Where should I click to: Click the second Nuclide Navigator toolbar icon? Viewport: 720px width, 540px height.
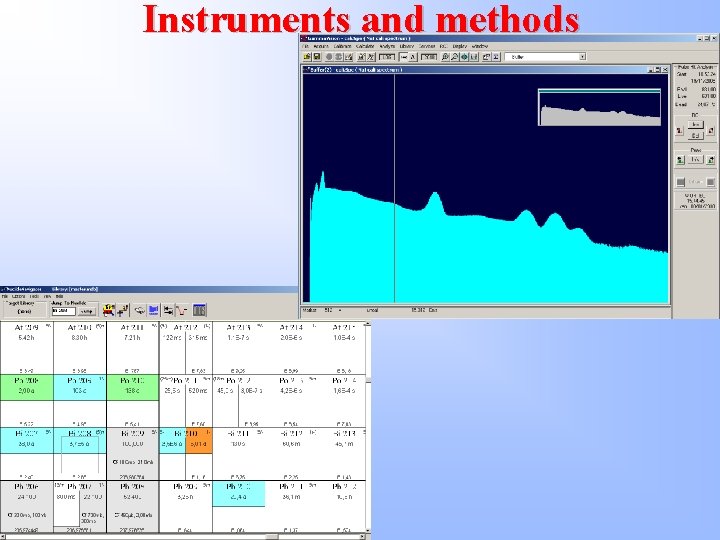123,310
